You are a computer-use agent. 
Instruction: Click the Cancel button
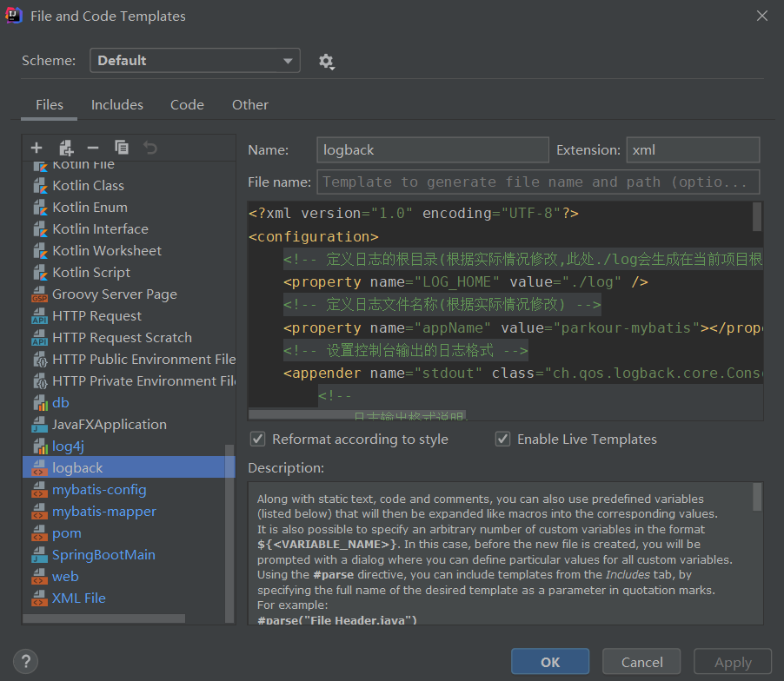pos(641,662)
